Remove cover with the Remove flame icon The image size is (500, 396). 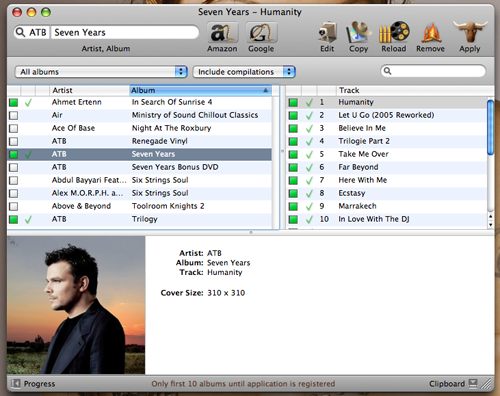431,33
